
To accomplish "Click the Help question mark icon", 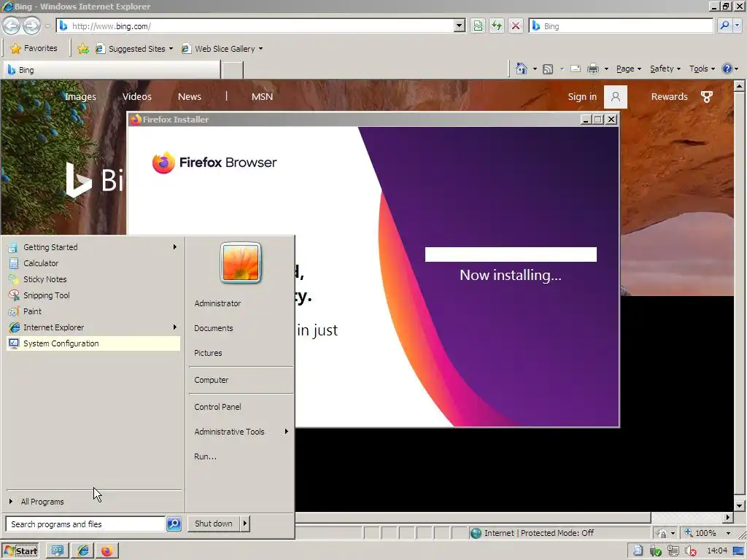I will (727, 69).
